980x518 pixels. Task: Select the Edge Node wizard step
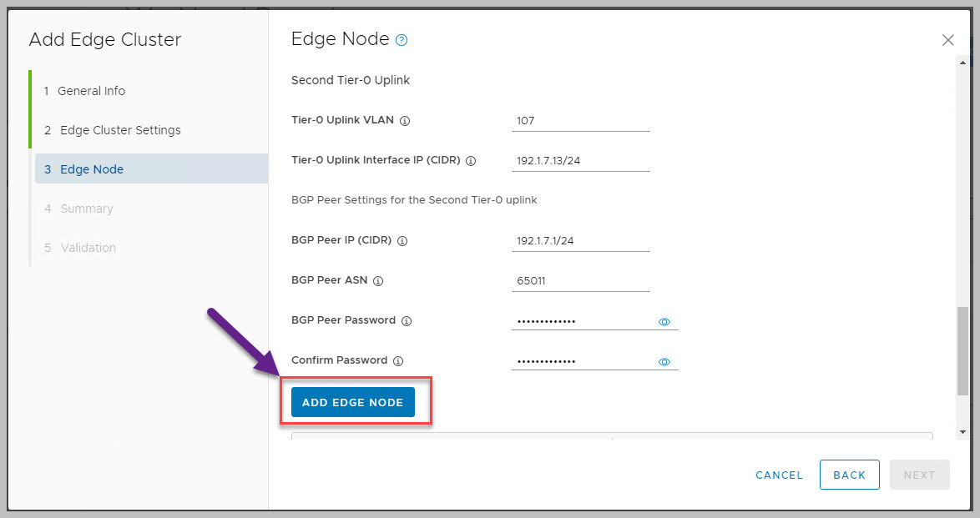(92, 169)
